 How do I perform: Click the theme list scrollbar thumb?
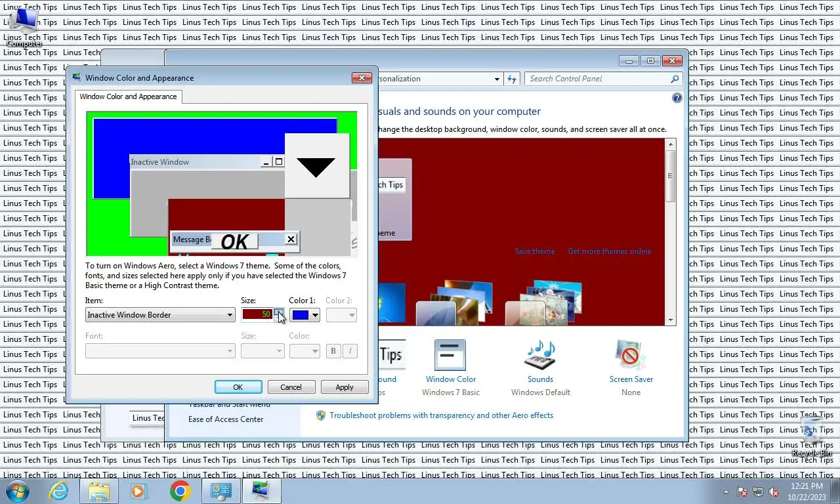point(671,176)
